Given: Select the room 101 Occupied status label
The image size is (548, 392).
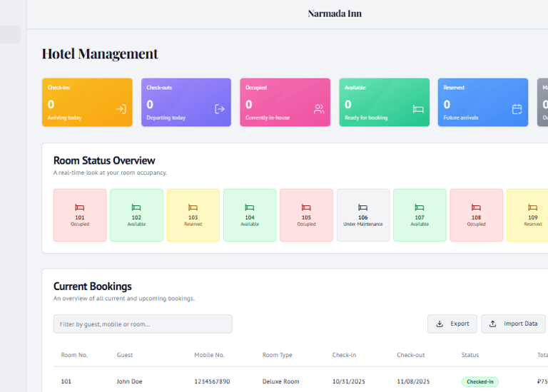Looking at the screenshot, I should point(80,224).
